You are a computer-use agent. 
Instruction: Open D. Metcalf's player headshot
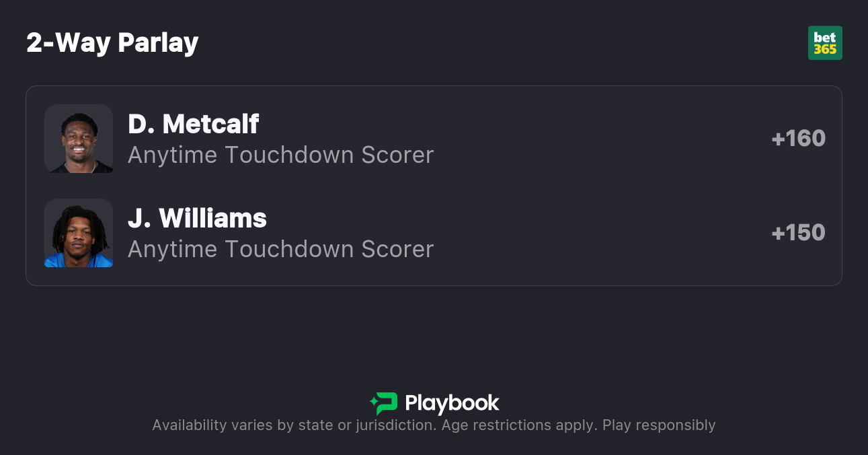(79, 139)
